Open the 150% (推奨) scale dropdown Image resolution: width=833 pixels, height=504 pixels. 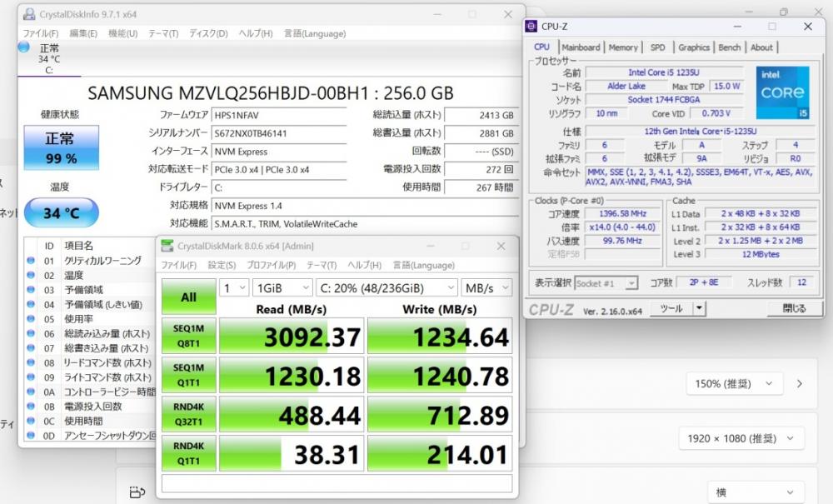tap(734, 383)
